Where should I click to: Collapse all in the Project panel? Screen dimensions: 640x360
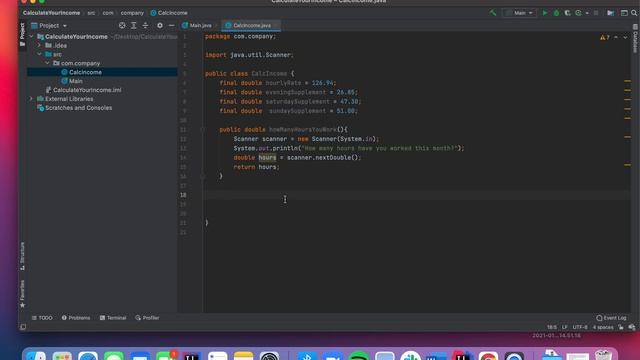145,25
